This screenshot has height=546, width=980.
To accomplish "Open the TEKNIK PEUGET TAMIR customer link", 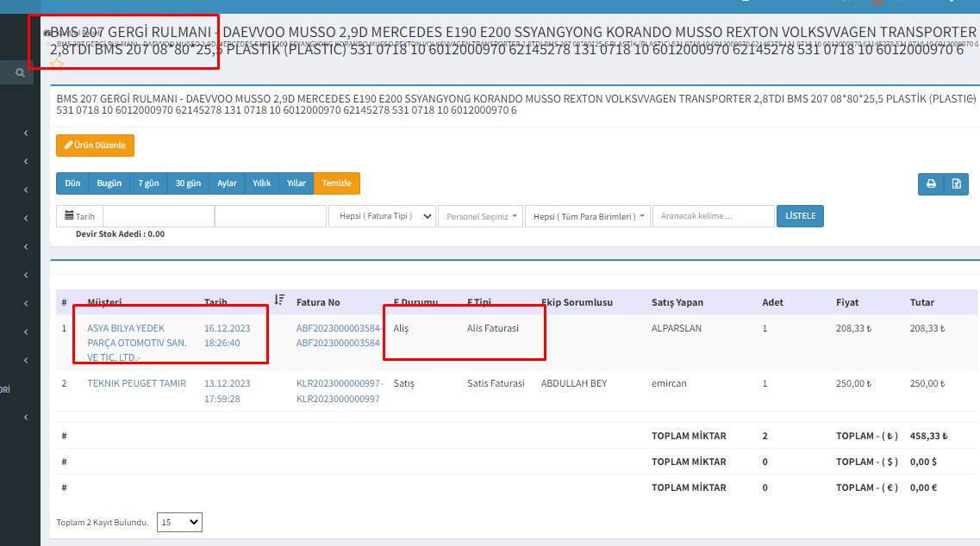I will point(136,383).
